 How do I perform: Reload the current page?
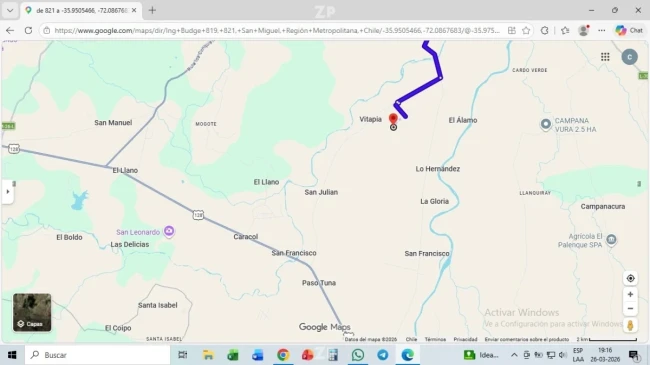click(x=28, y=30)
